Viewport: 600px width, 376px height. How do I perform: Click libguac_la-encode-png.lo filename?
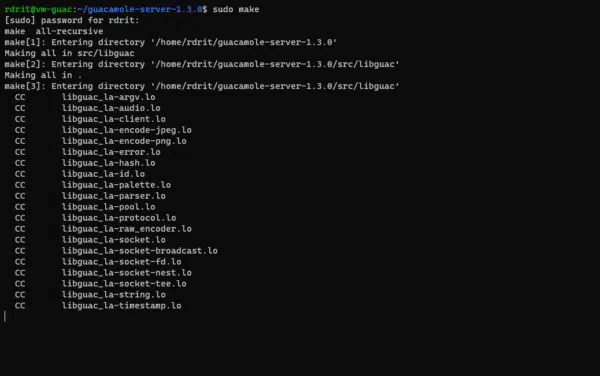click(x=124, y=141)
